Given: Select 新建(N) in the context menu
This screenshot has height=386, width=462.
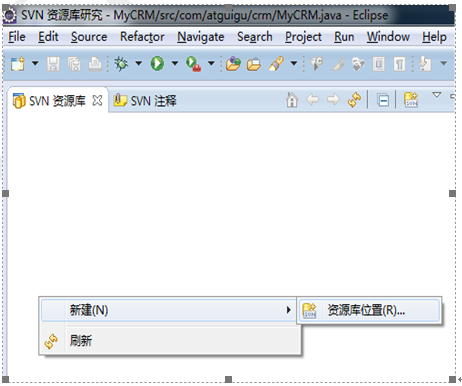Looking at the screenshot, I should pos(168,310).
